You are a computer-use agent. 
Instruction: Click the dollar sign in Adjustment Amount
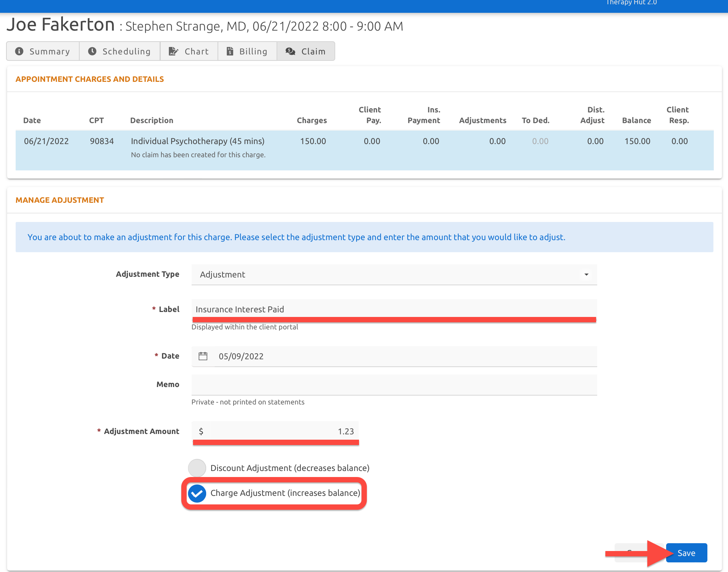tap(201, 431)
